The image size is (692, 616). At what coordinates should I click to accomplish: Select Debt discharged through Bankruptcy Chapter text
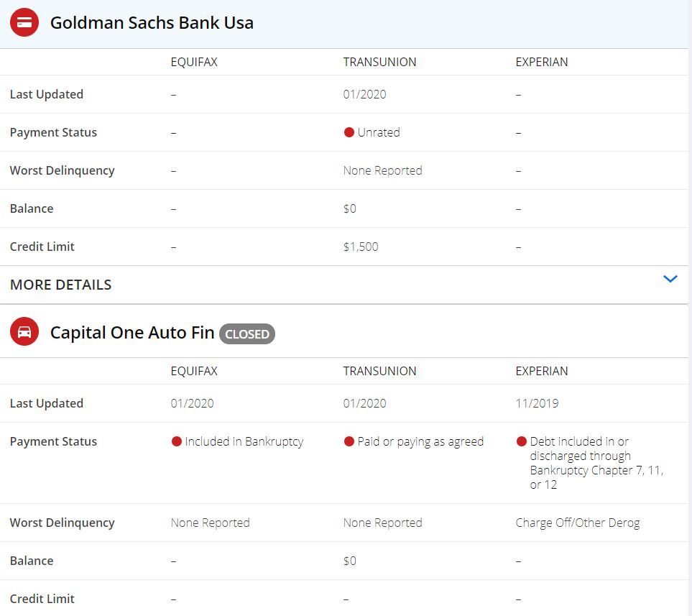[596, 463]
